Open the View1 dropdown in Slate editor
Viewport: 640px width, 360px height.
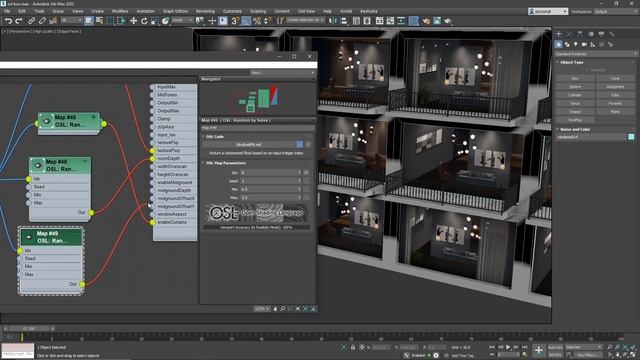(x=282, y=73)
